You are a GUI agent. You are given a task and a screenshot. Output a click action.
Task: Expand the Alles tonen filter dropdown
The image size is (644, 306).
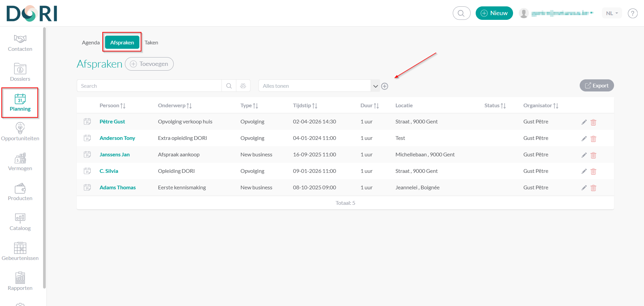point(375,86)
